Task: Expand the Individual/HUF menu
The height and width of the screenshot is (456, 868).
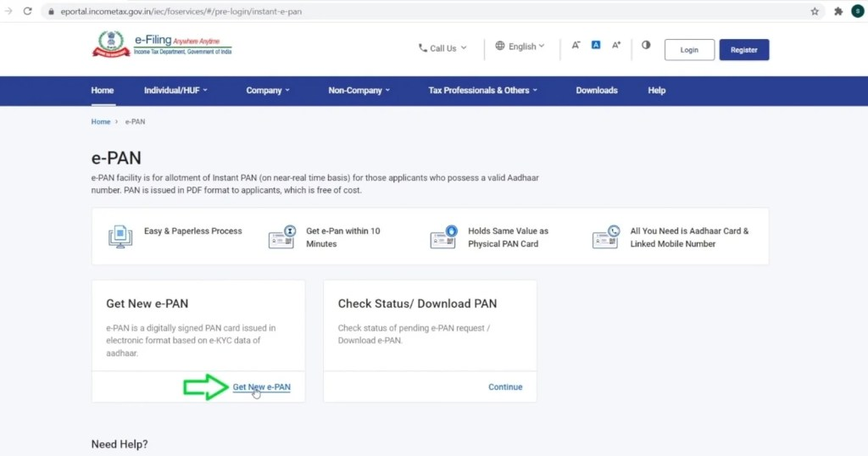Action: pyautogui.click(x=175, y=90)
